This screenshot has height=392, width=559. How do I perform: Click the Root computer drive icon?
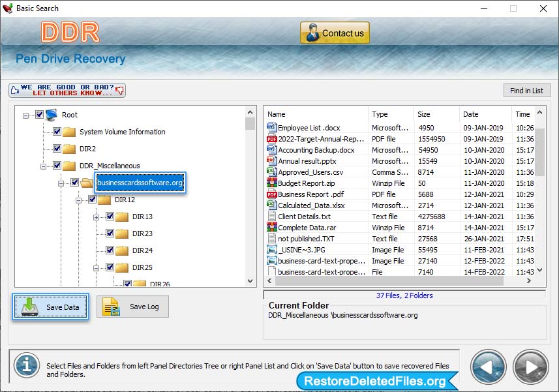[52, 114]
